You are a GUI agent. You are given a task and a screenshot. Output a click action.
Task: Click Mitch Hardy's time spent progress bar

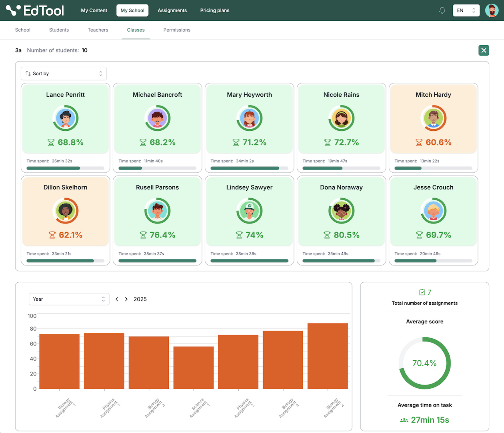click(x=434, y=168)
